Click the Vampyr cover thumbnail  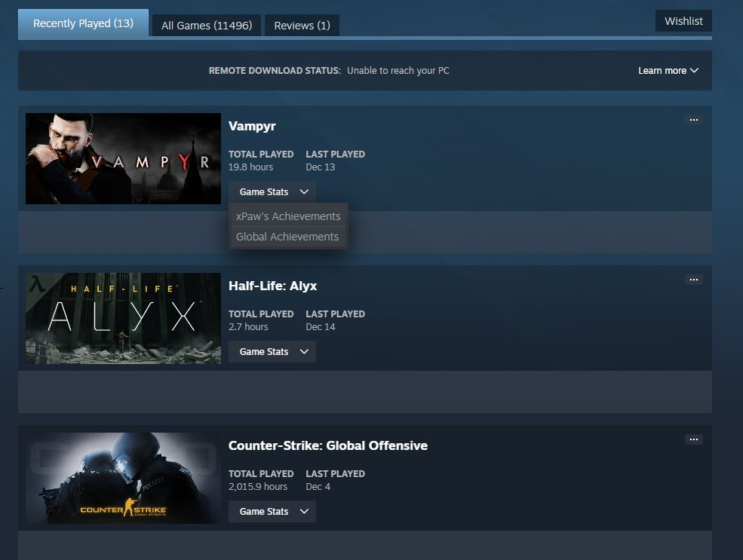point(123,158)
